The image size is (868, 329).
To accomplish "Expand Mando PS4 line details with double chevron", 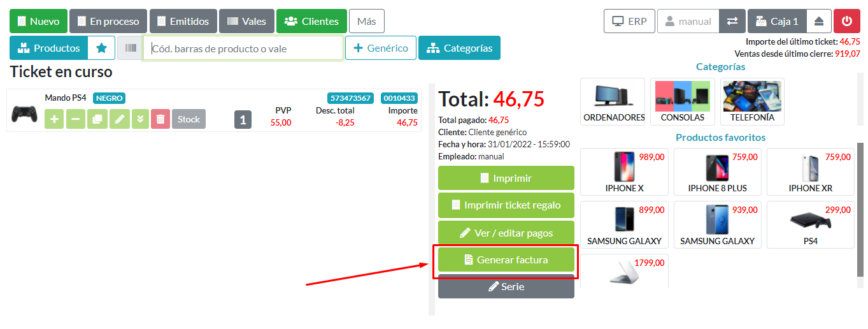I will coord(140,119).
